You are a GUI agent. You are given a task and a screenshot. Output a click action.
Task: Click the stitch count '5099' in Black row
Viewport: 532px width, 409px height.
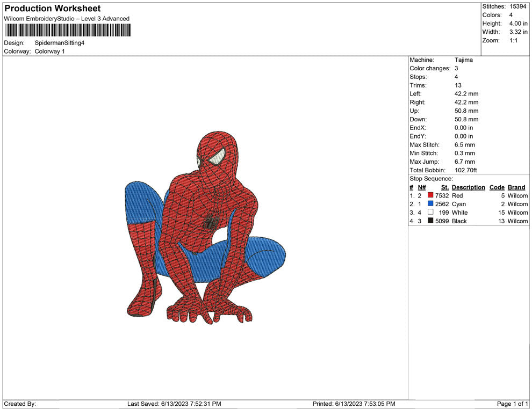[x=442, y=221]
